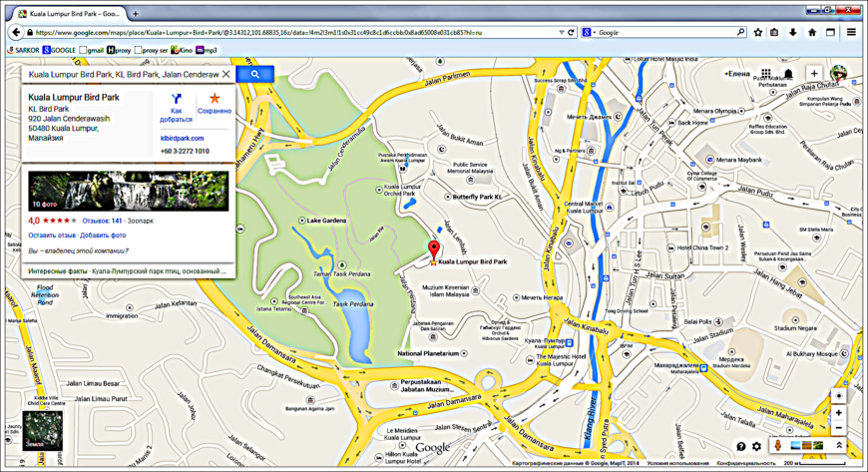This screenshot has height=472, width=868.
Task: Open the klbirdpark.com website link
Action: (x=183, y=139)
